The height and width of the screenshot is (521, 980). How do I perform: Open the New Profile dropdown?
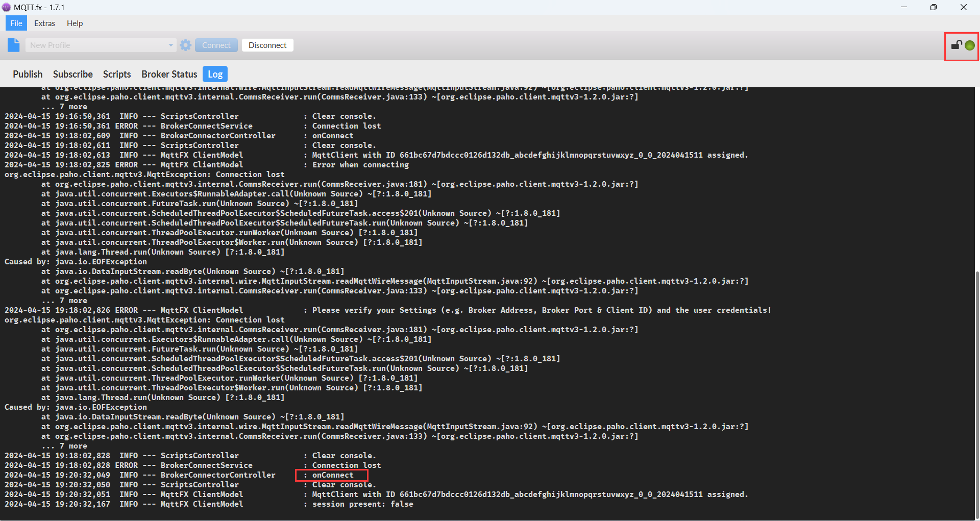tap(101, 45)
